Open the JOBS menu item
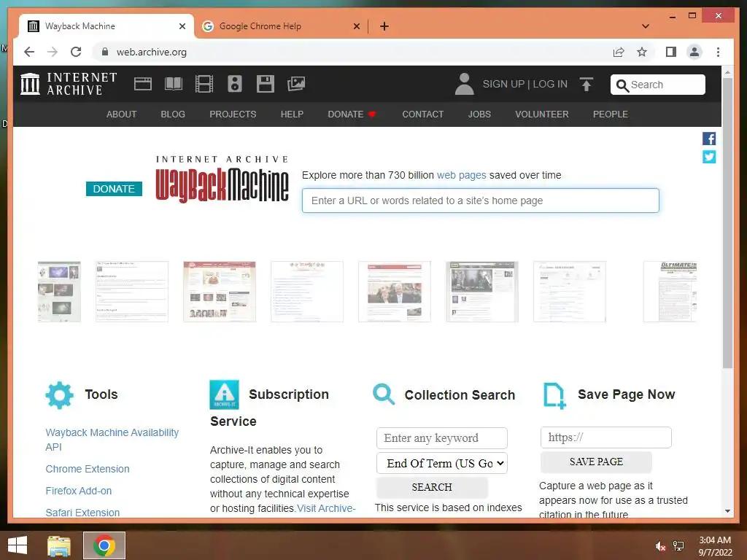The height and width of the screenshot is (560, 747). [479, 114]
